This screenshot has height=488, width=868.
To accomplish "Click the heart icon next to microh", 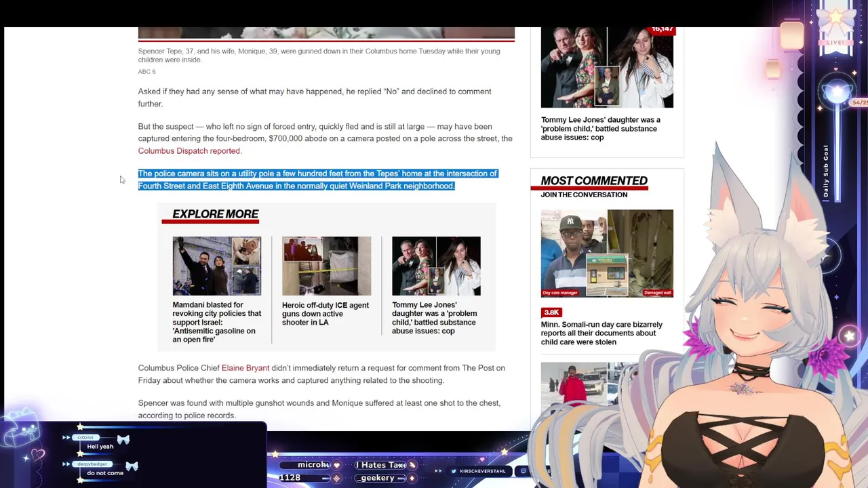I will click(336, 465).
